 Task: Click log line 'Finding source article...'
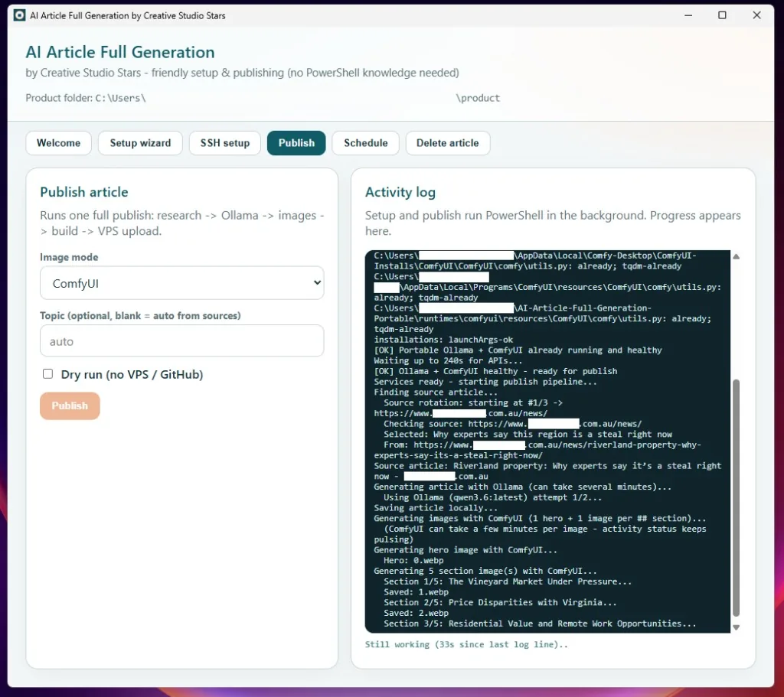tap(436, 392)
